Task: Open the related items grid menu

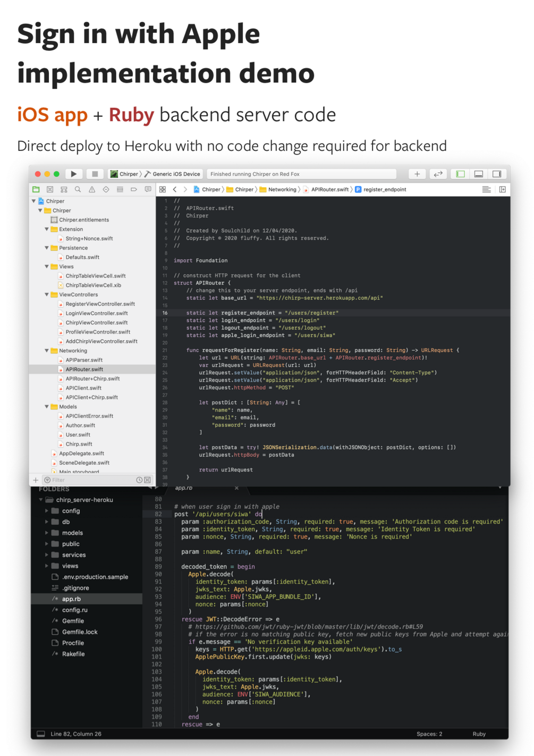Action: (163, 189)
